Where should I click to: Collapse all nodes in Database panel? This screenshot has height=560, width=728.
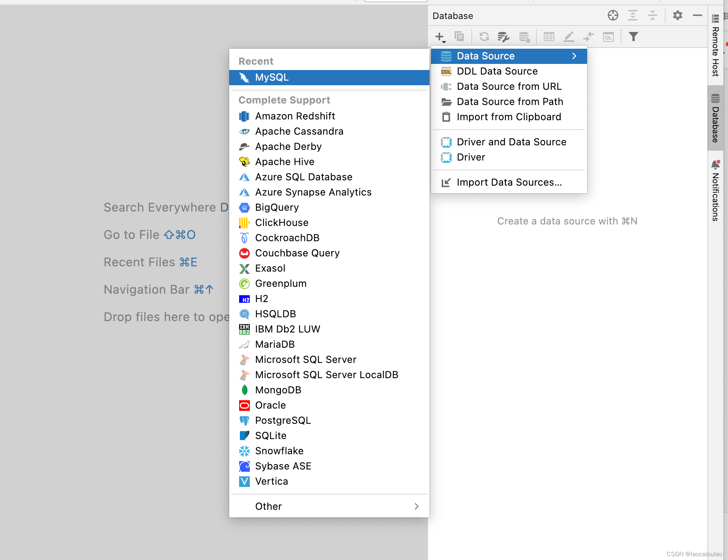[653, 16]
